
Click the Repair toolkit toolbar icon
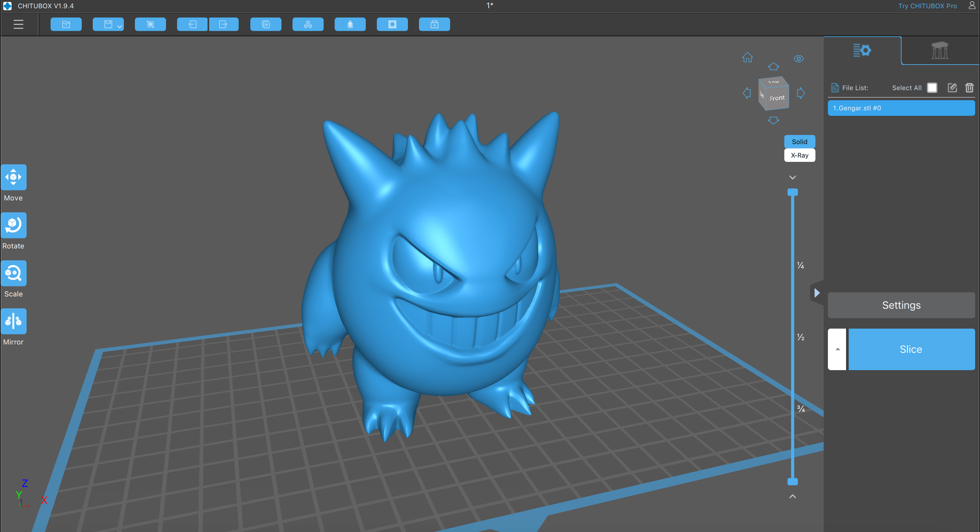pos(434,24)
